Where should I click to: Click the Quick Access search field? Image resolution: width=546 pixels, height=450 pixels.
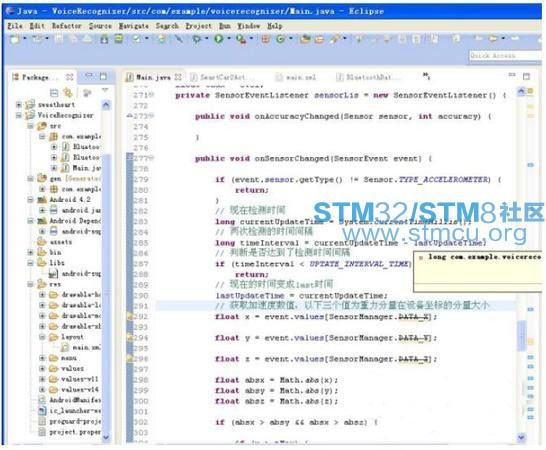pyautogui.click(x=504, y=56)
